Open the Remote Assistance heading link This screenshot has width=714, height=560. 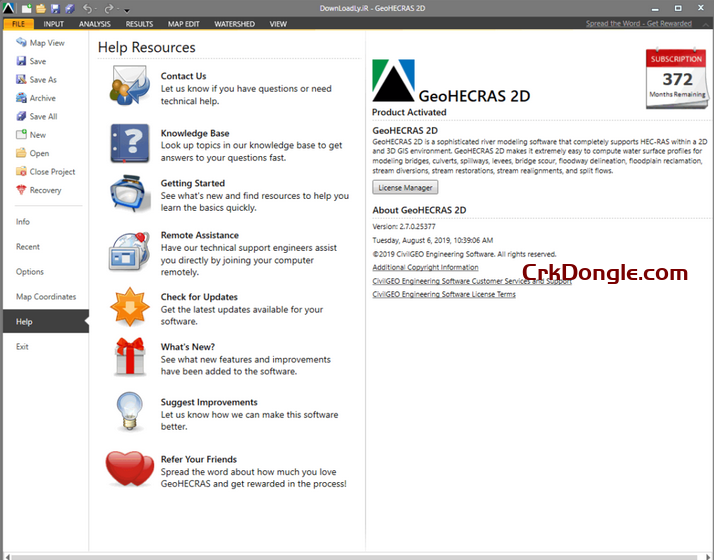point(199,235)
